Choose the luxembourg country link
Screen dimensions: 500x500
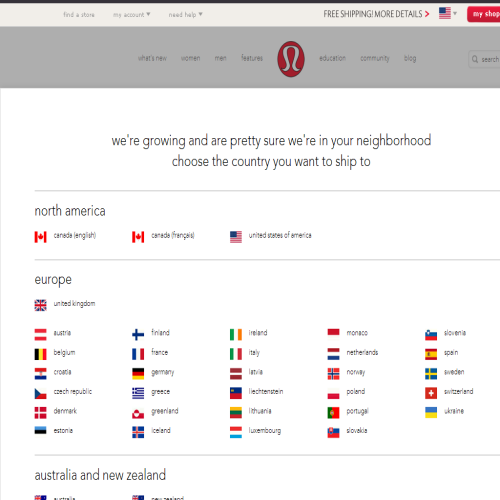point(265,431)
